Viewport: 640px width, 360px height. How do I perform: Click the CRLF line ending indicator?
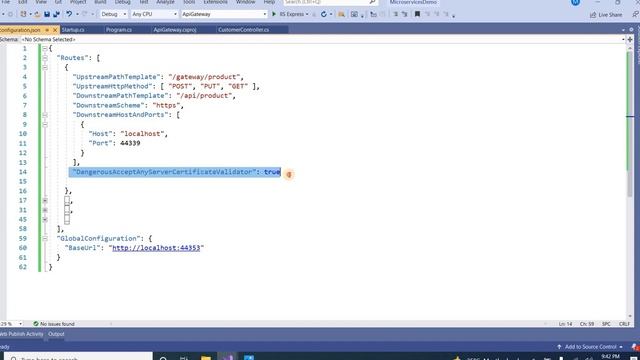624,324
